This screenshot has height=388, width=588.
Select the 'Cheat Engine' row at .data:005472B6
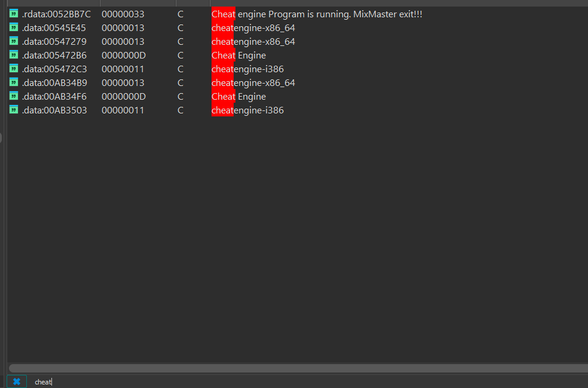click(238, 55)
